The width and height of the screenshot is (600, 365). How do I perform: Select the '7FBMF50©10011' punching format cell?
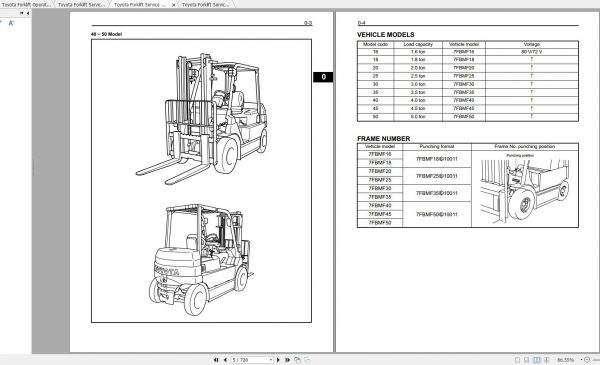click(437, 215)
